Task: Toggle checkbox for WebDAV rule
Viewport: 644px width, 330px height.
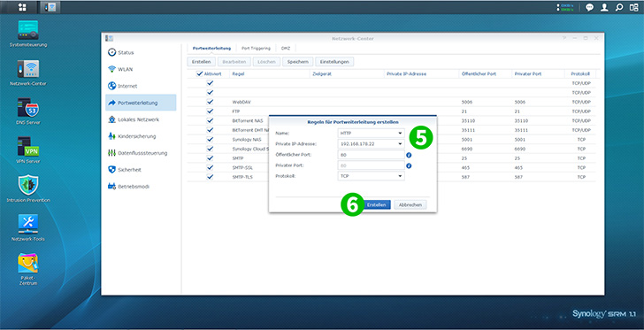Action: tap(210, 102)
